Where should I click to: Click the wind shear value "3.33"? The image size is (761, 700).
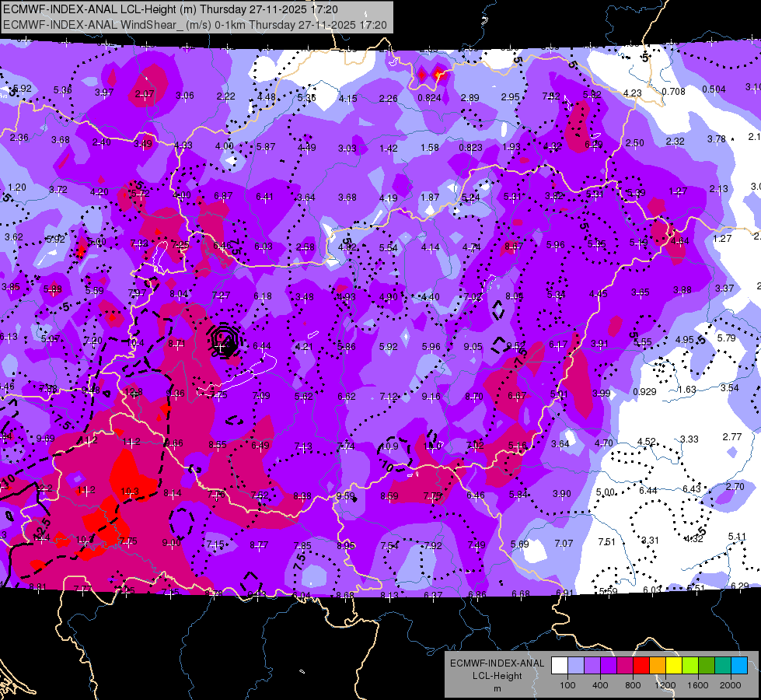(689, 439)
